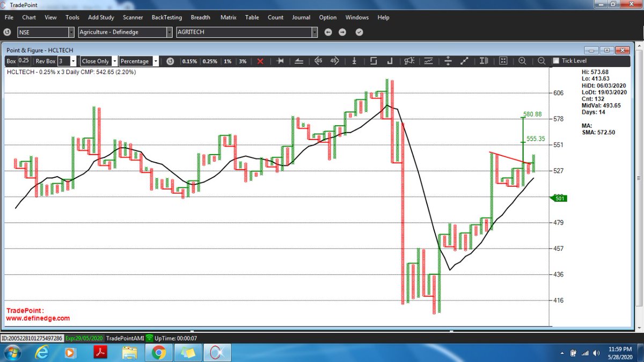
Task: Open the AGRITECH scrip dropdown
Action: tap(314, 32)
